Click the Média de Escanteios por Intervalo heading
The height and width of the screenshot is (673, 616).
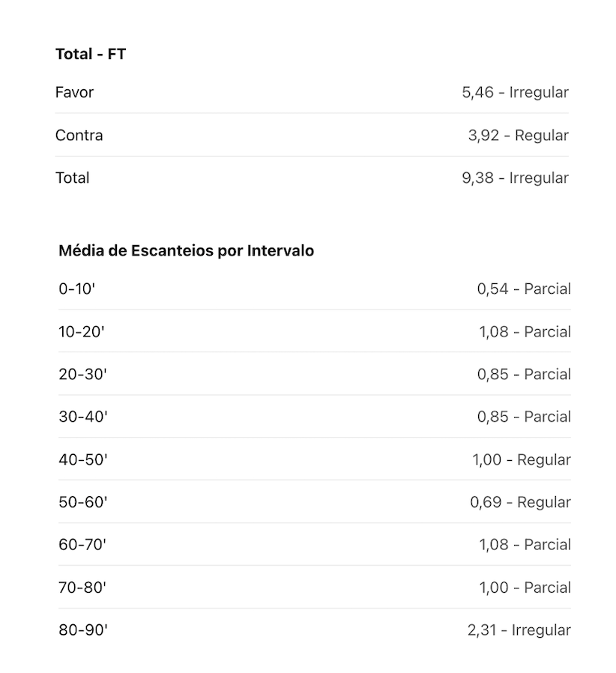pos(187,250)
